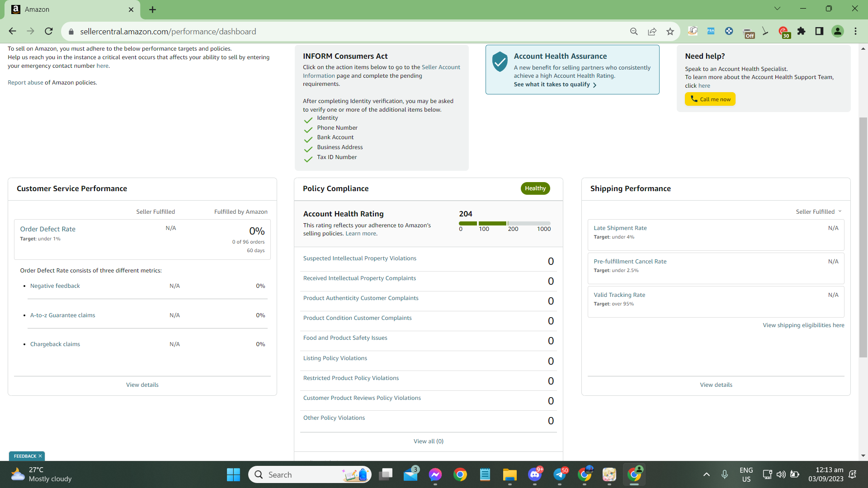
Task: Click the microphone icon in the system tray
Action: [725, 474]
